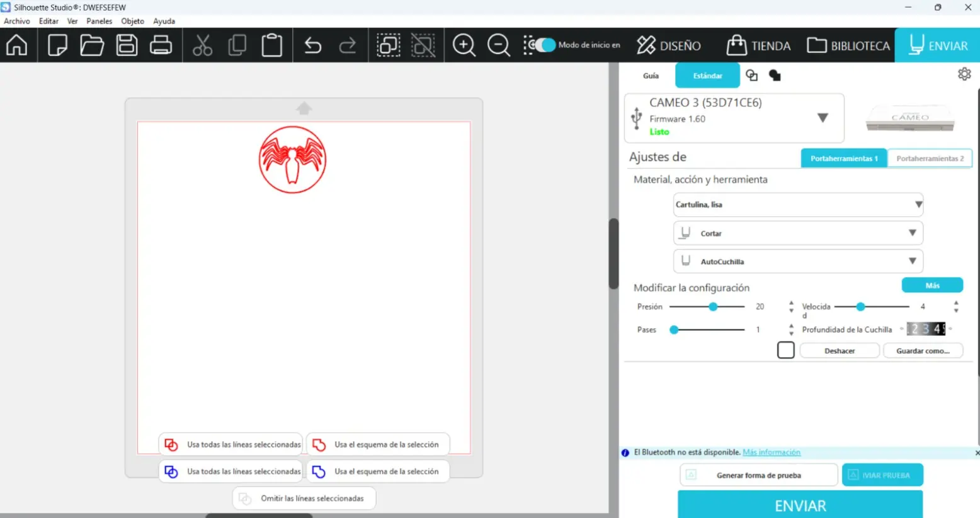Click the Pases slider handle
The height and width of the screenshot is (518, 980).
coord(674,330)
